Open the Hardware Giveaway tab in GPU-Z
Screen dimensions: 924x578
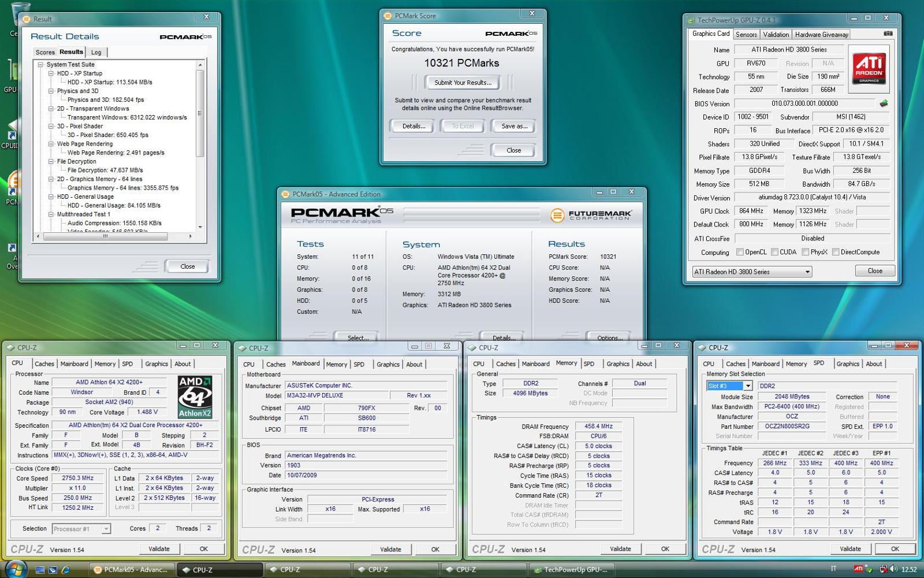point(821,35)
